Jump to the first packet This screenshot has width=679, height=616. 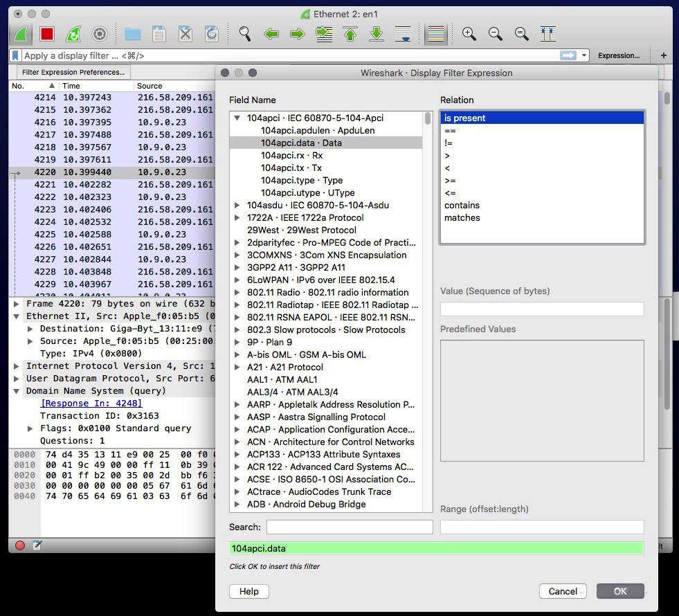[350, 34]
